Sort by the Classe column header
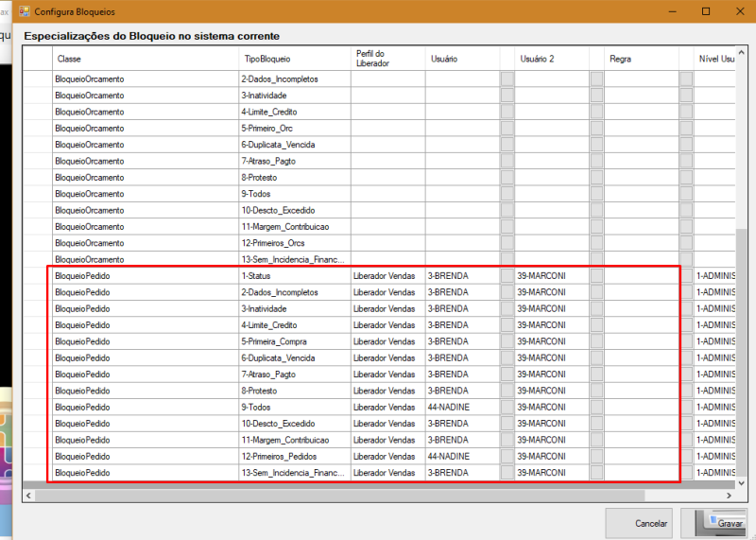This screenshot has height=540, width=756. (146, 59)
